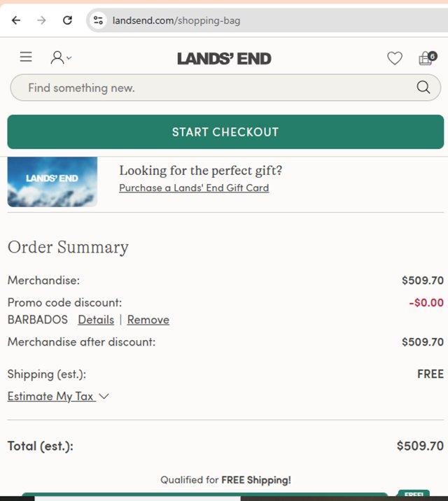Image resolution: width=448 pixels, height=501 pixels.
Task: Click the Lands' End logo
Action: [x=224, y=59]
